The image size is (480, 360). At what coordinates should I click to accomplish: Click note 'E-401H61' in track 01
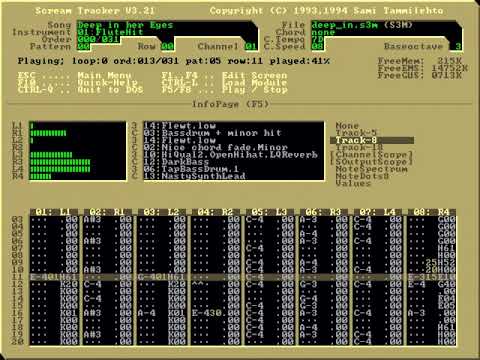coord(54,277)
